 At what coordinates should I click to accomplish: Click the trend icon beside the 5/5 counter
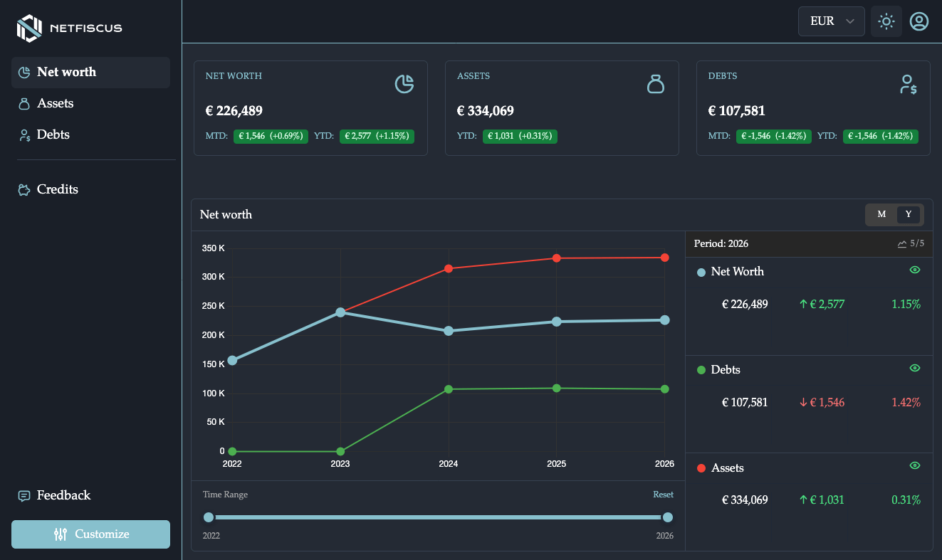[x=901, y=243]
